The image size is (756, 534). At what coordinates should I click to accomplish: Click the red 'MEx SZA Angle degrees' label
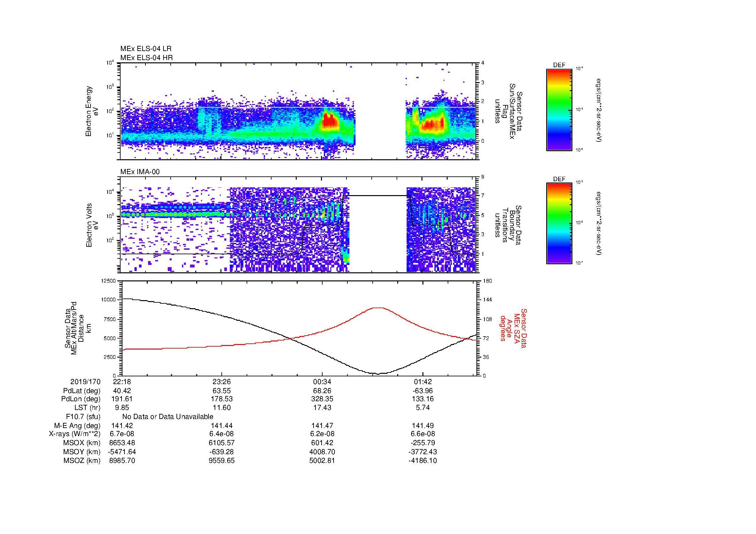513,328
